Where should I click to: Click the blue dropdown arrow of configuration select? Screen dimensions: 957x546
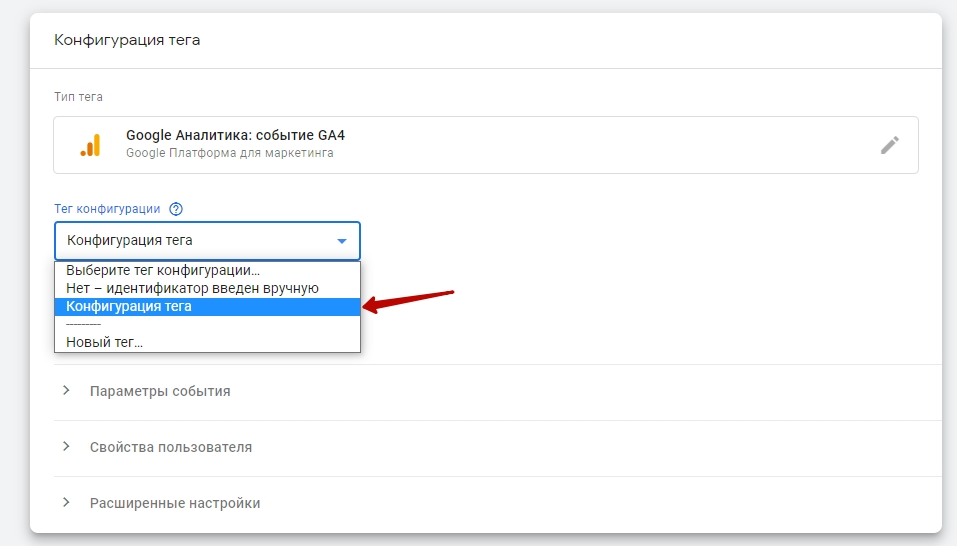click(341, 241)
